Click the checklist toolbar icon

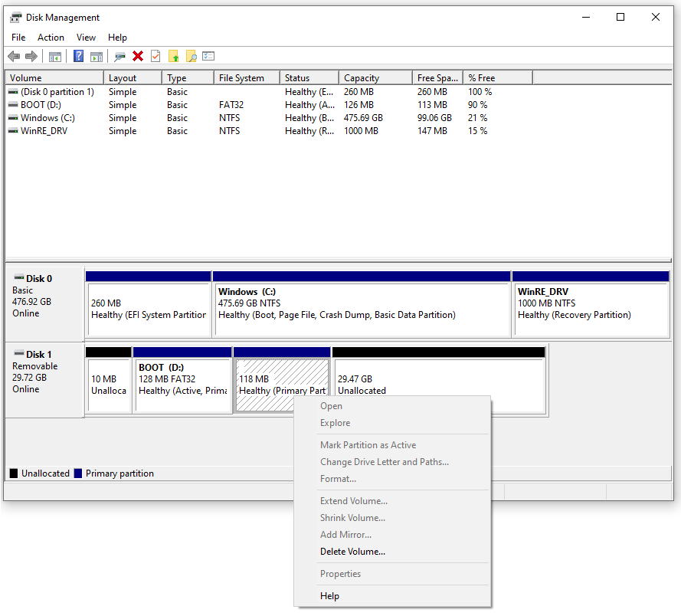pyautogui.click(x=208, y=56)
